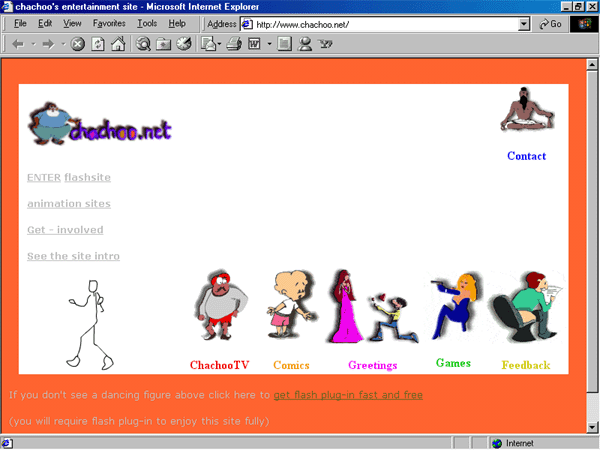Open the Tools menu
600x450 pixels.
pos(147,24)
